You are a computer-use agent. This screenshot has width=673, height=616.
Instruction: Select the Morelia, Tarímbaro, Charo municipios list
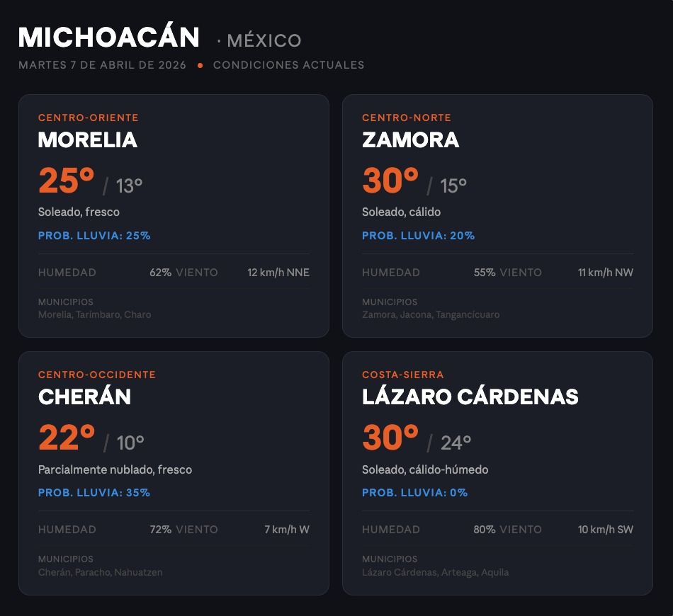pyautogui.click(x=94, y=314)
